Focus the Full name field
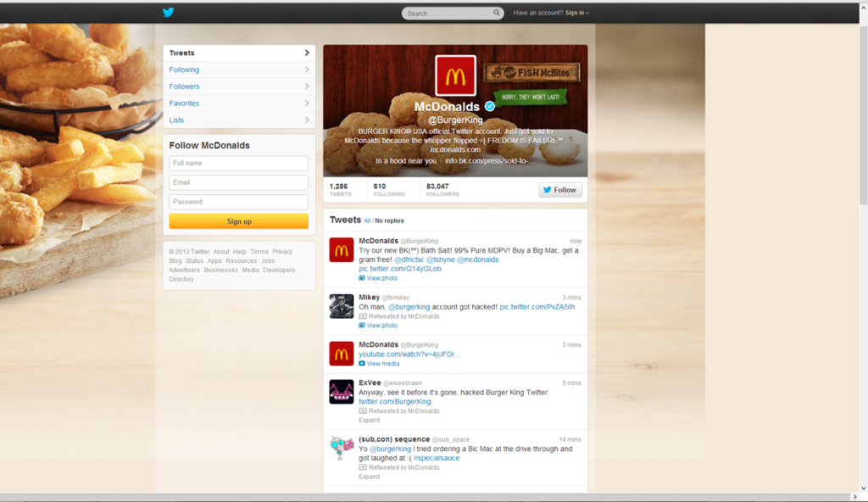The height and width of the screenshot is (502, 868). 238,163
